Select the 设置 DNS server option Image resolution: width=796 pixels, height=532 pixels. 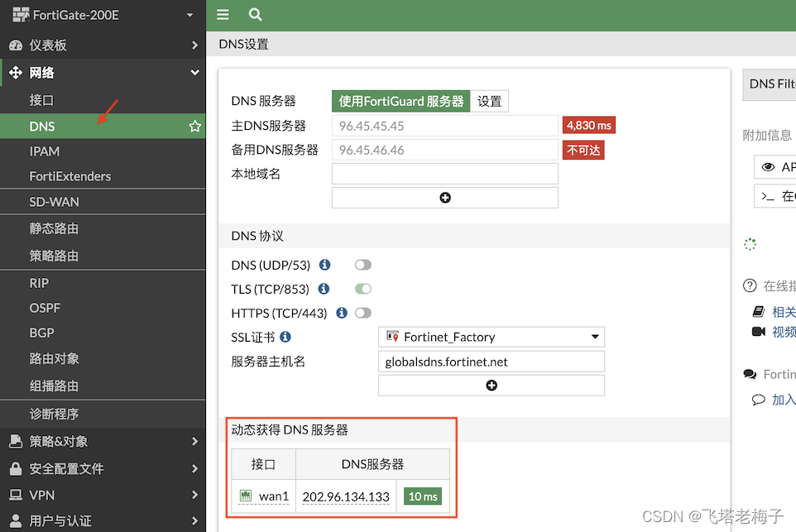click(x=489, y=101)
